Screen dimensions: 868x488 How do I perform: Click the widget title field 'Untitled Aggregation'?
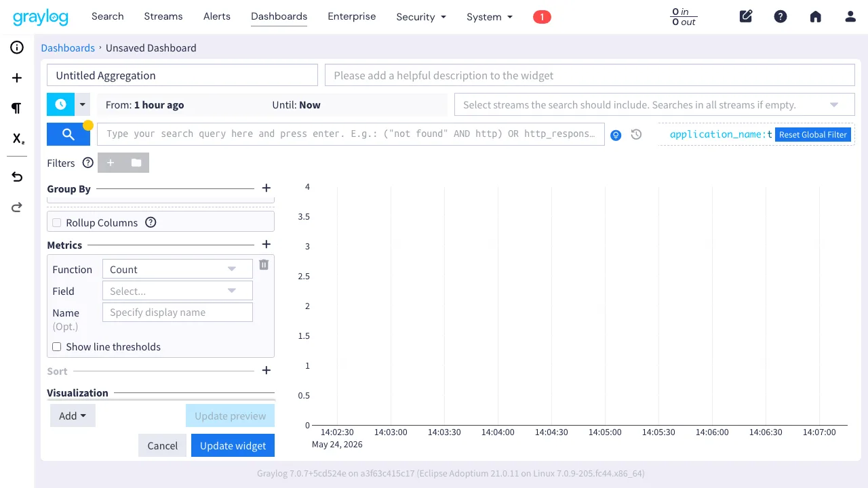coord(182,75)
